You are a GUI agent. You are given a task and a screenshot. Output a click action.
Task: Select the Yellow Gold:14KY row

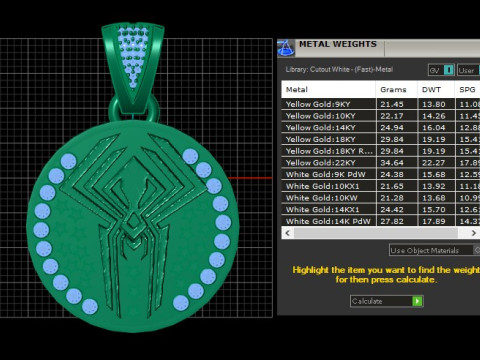(x=381, y=127)
